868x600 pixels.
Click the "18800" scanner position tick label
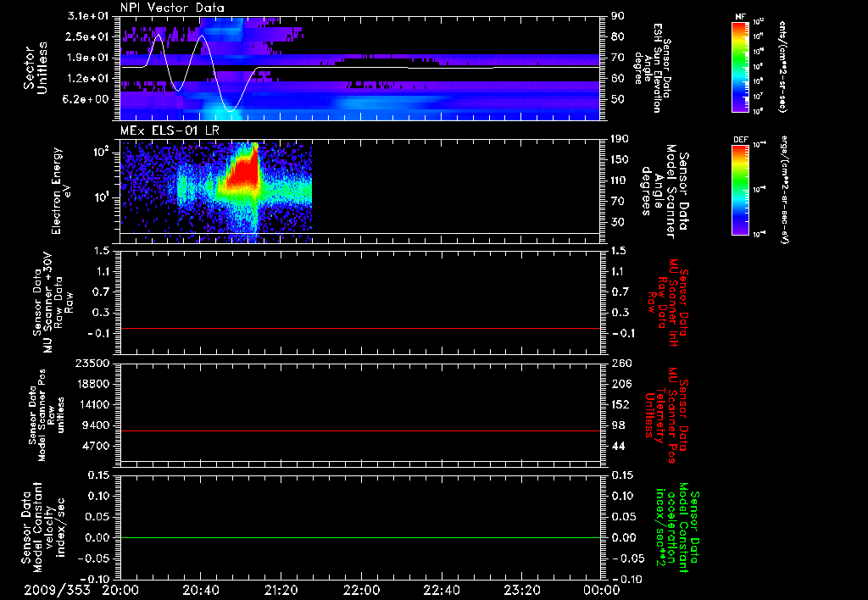(x=93, y=384)
